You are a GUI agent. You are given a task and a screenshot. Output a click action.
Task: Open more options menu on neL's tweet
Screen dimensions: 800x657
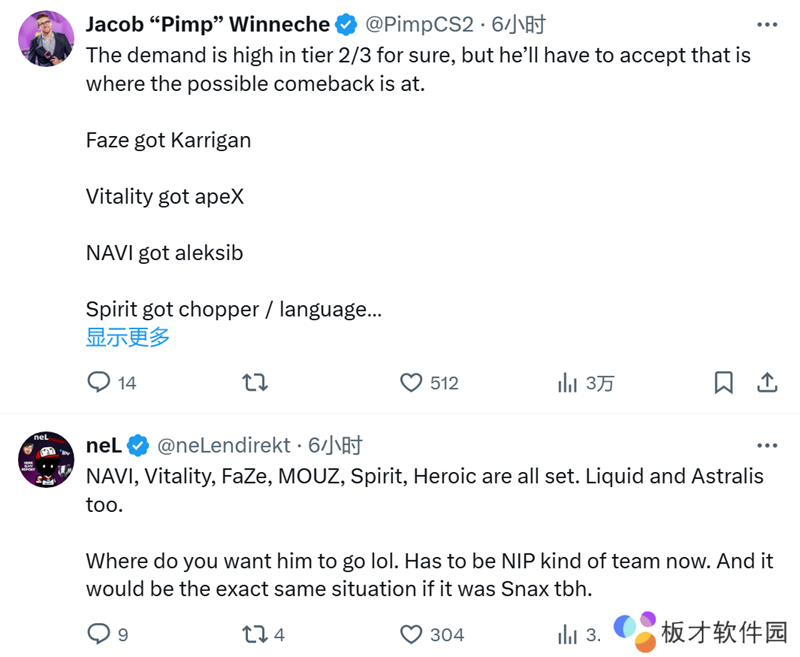[767, 446]
